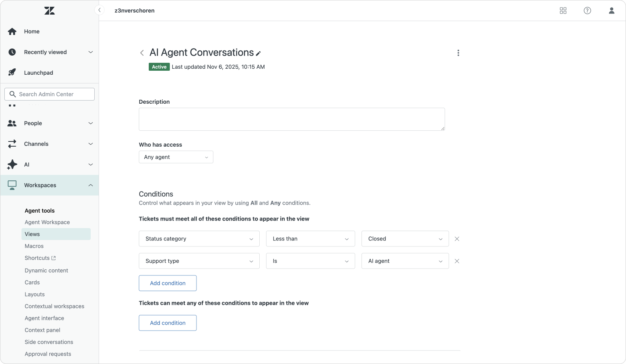
Task: Open the help question mark icon
Action: click(587, 11)
